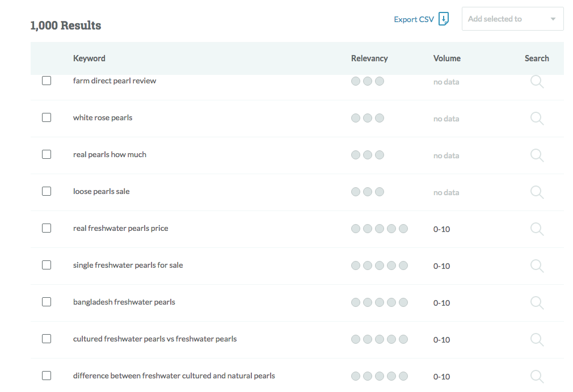Search the keyword real pearls how much

click(537, 155)
